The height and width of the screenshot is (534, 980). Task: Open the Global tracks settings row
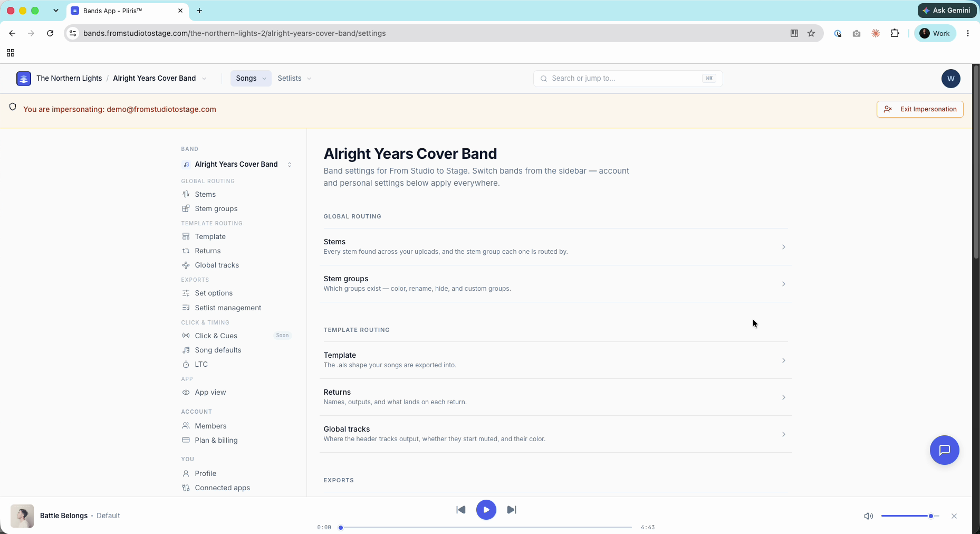pos(555,434)
